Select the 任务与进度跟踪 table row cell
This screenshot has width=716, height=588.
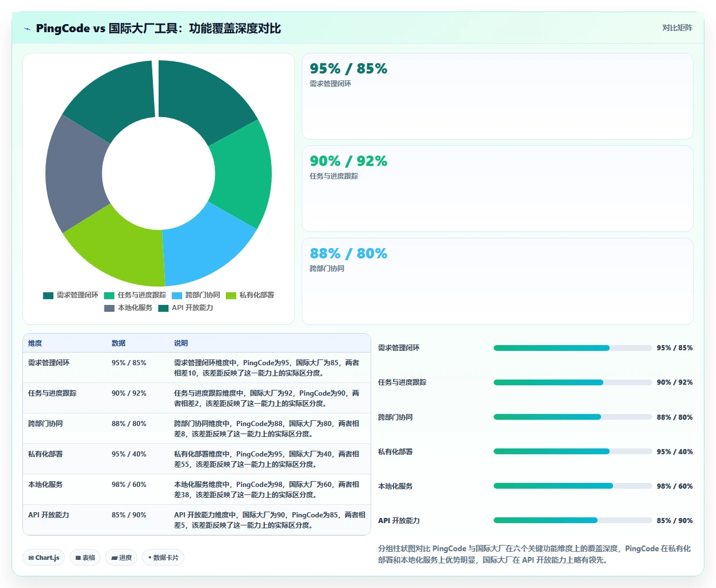pyautogui.click(x=52, y=393)
